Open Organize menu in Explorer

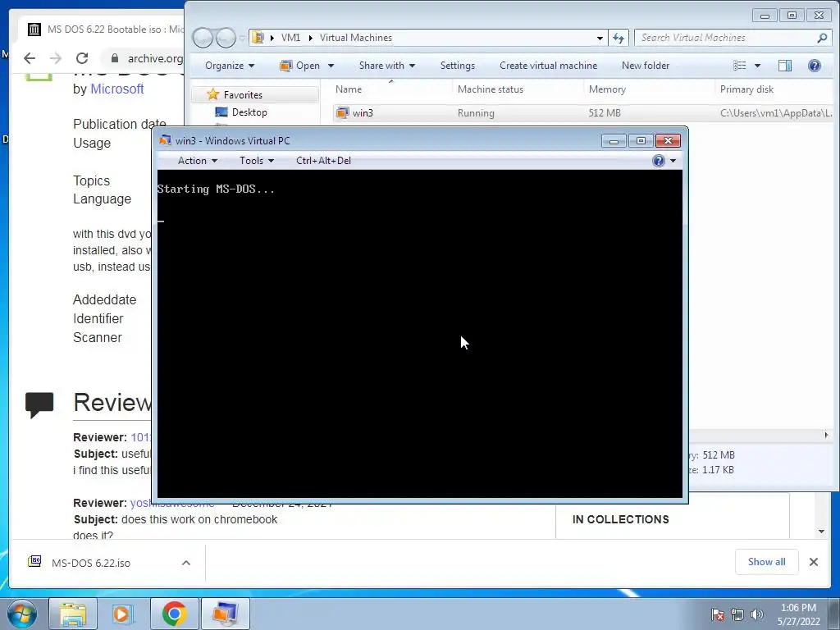pos(230,66)
